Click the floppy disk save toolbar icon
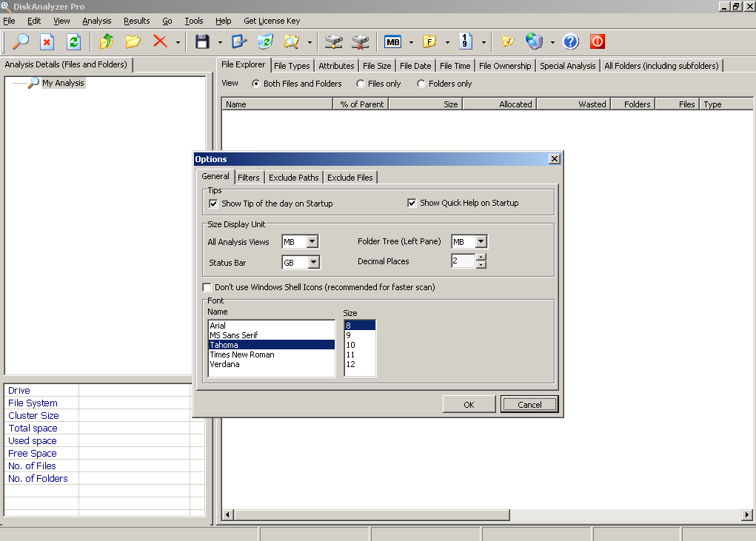The image size is (756, 541). click(x=202, y=42)
